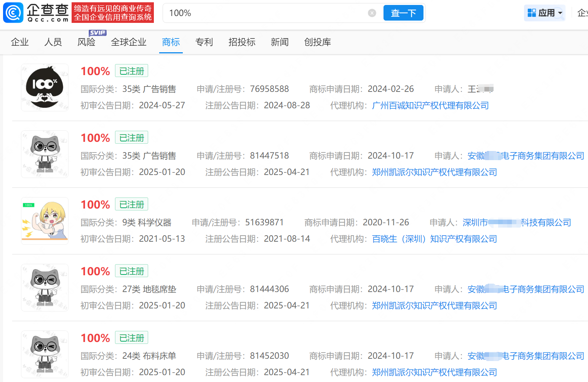
Task: Click the app grid icon beside 应用
Action: pyautogui.click(x=532, y=13)
